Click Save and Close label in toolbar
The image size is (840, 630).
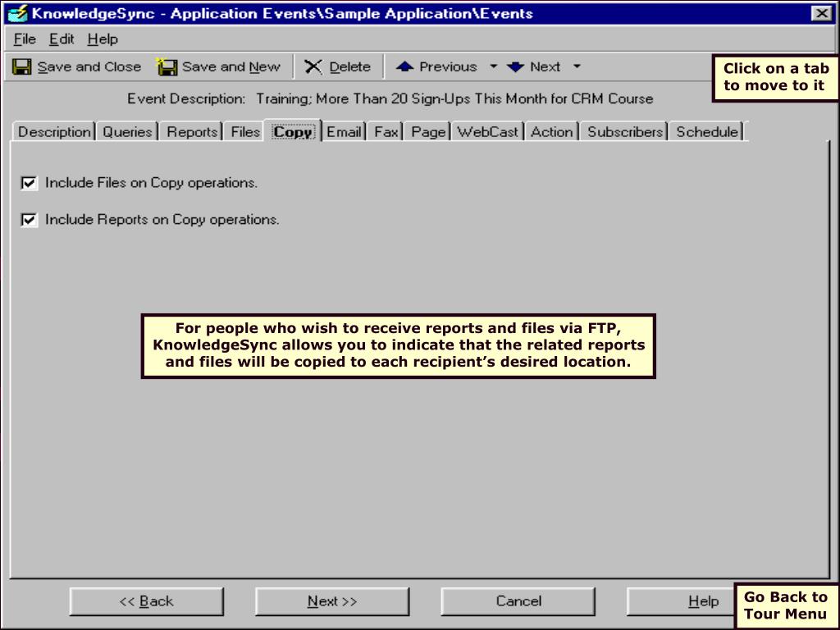89,67
